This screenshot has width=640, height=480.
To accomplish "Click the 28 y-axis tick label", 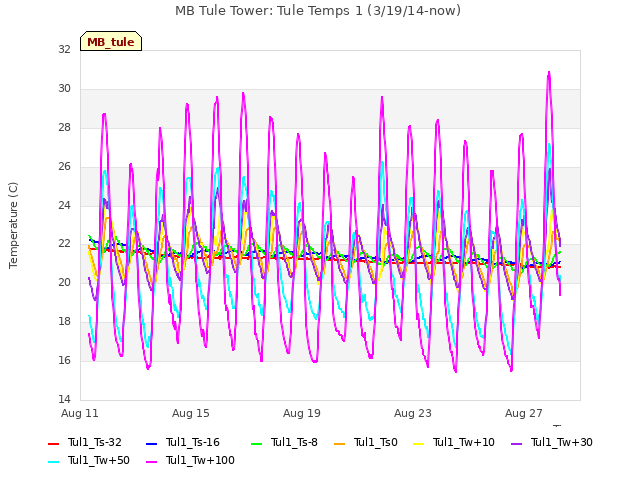I will click(x=64, y=127).
